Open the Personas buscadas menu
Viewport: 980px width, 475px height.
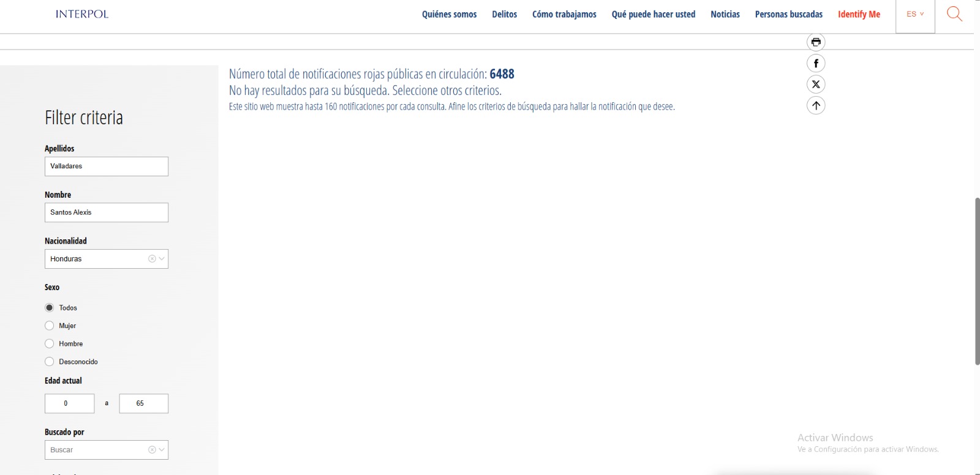788,14
